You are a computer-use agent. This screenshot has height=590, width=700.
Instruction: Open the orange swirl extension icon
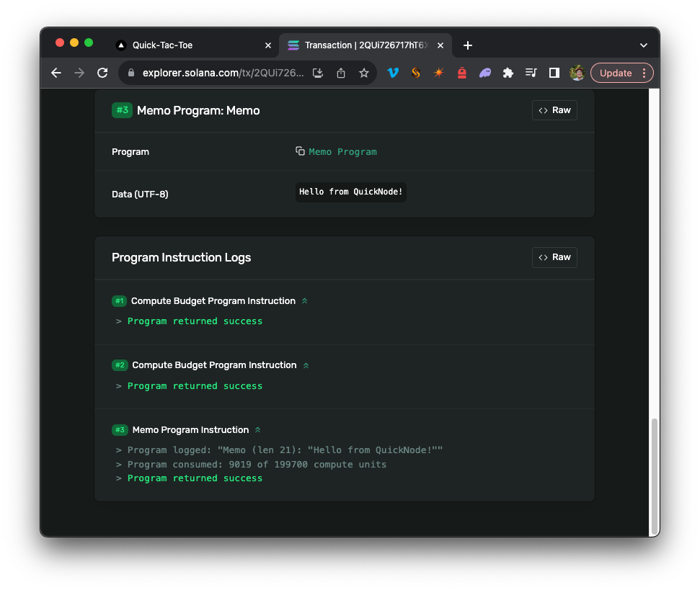point(416,73)
